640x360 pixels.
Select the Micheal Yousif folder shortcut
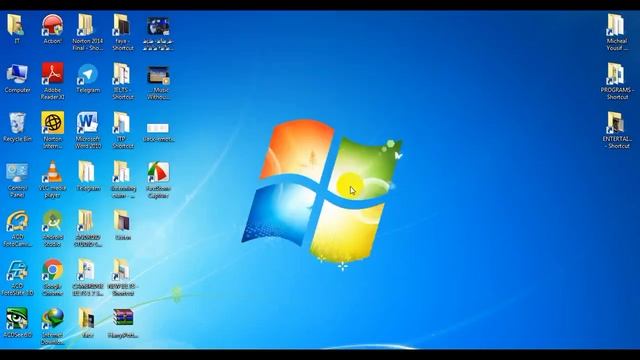tap(616, 32)
